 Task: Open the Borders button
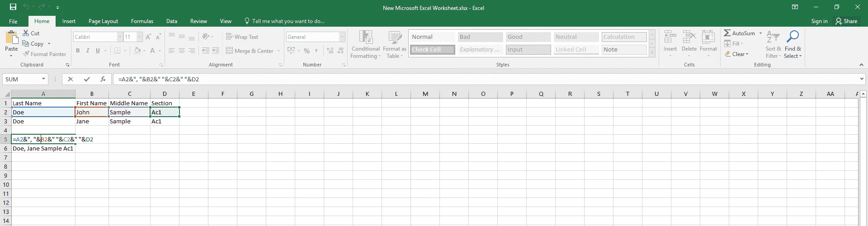click(118, 51)
